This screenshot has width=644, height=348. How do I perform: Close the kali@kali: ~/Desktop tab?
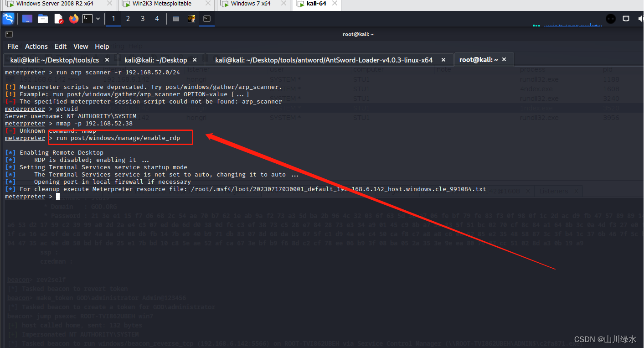pyautogui.click(x=194, y=60)
